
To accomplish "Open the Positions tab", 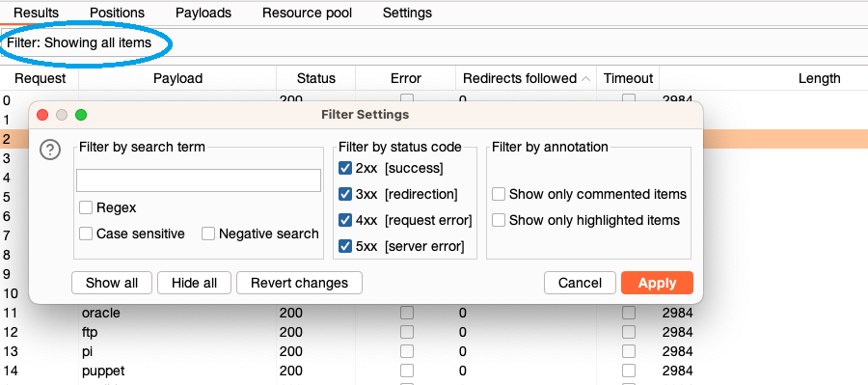I will pos(117,13).
